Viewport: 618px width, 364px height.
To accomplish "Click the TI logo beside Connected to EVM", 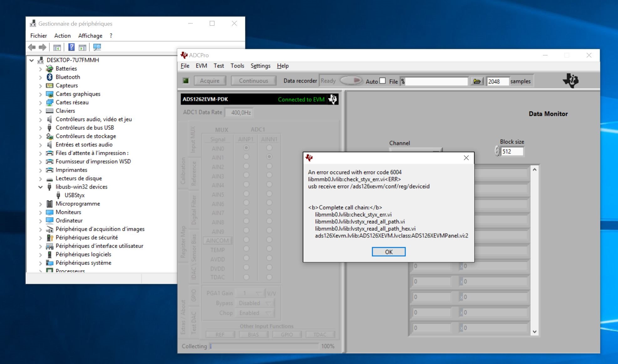I will [x=332, y=99].
